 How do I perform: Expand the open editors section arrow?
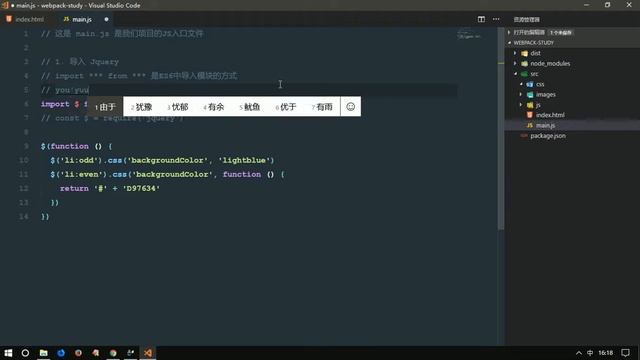tap(509, 32)
